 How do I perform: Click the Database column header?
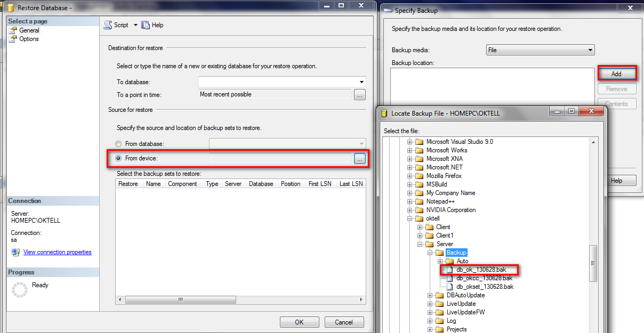point(261,184)
